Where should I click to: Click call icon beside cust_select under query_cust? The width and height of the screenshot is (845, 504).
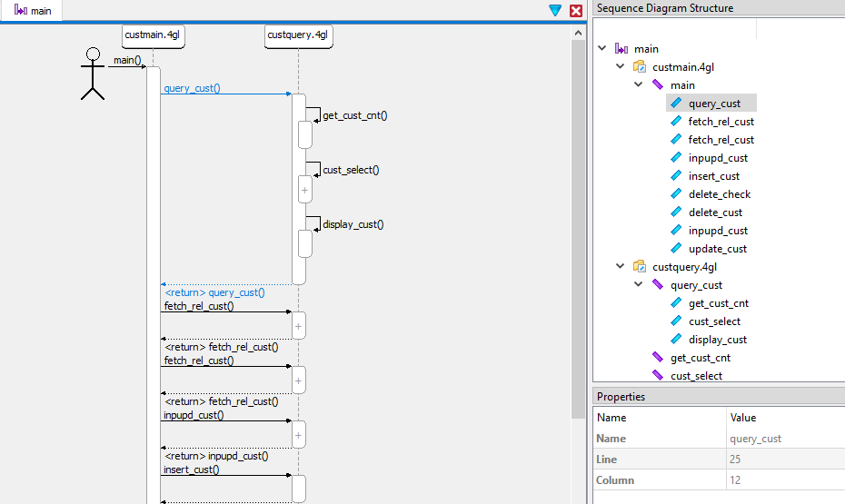(676, 321)
